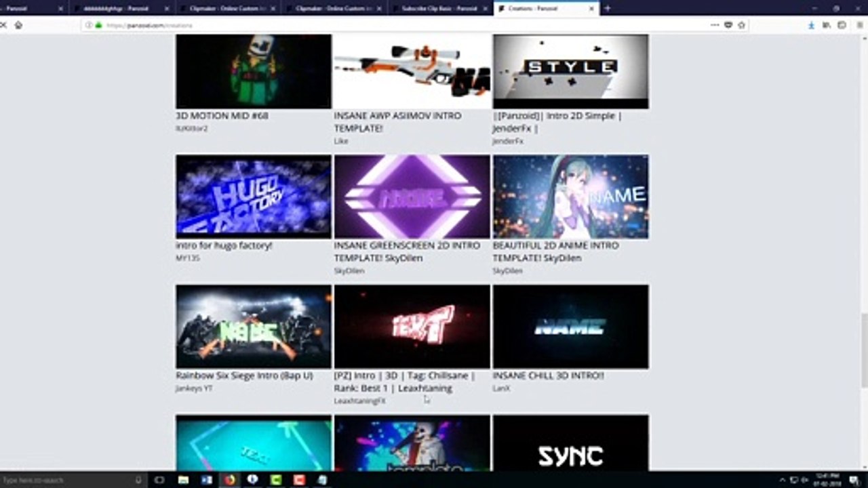
Task: Open the STYLE intro thumbnail
Action: click(x=570, y=71)
